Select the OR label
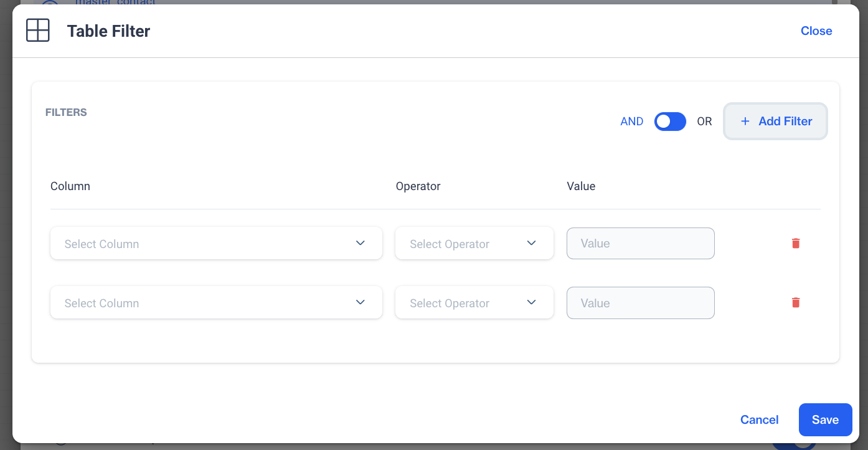Image resolution: width=868 pixels, height=450 pixels. (x=704, y=122)
